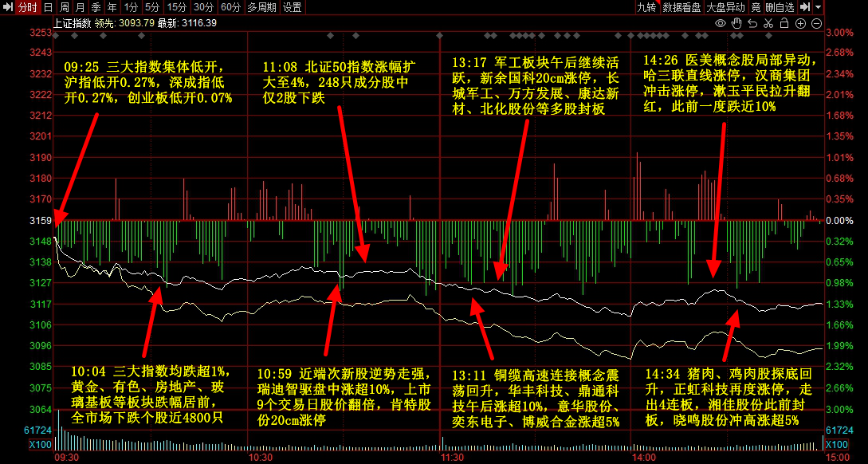Click the eye visibility icon above chart
The image size is (868, 464).
pyautogui.click(x=721, y=23)
